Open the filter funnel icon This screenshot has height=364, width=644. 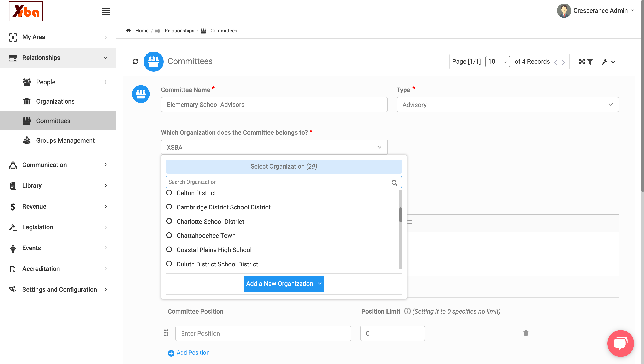pos(590,62)
